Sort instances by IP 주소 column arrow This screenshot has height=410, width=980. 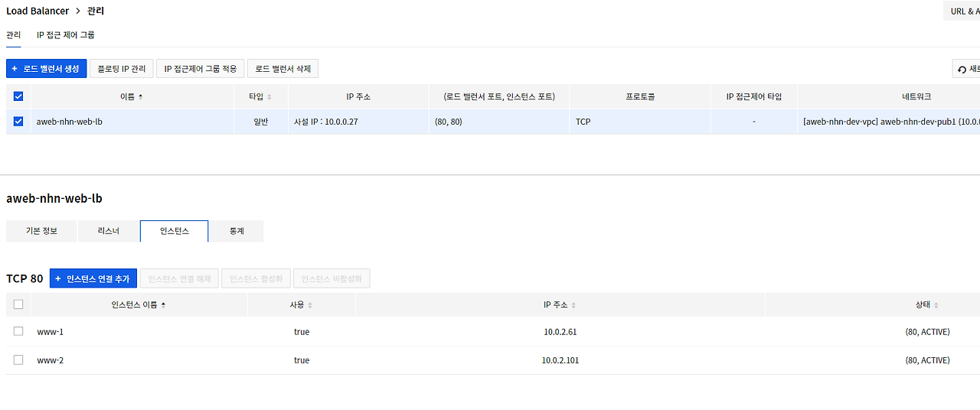point(573,304)
